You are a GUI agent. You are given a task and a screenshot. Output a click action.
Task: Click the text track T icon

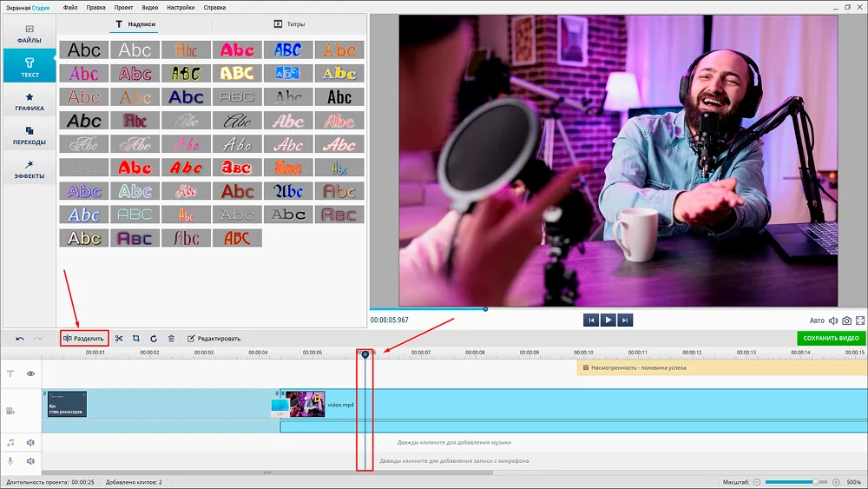(10, 373)
